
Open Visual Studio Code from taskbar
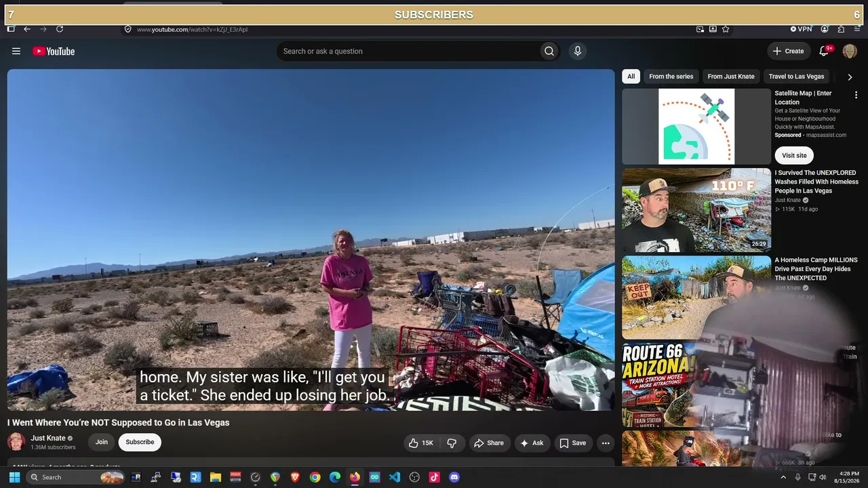(395, 477)
